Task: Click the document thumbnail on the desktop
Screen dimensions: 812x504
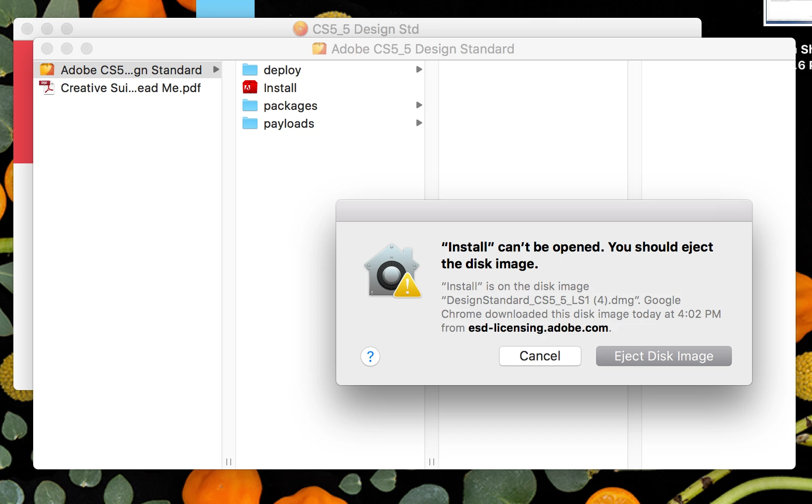Action: (x=788, y=12)
